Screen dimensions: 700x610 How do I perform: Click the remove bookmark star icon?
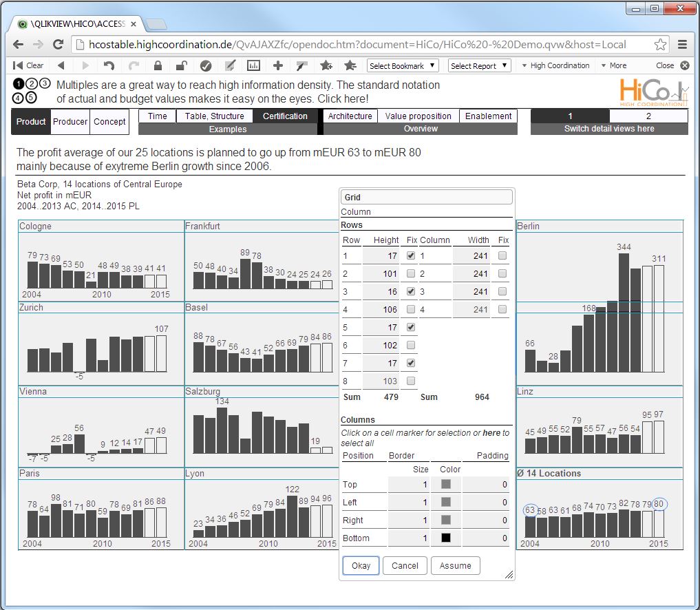[350, 65]
